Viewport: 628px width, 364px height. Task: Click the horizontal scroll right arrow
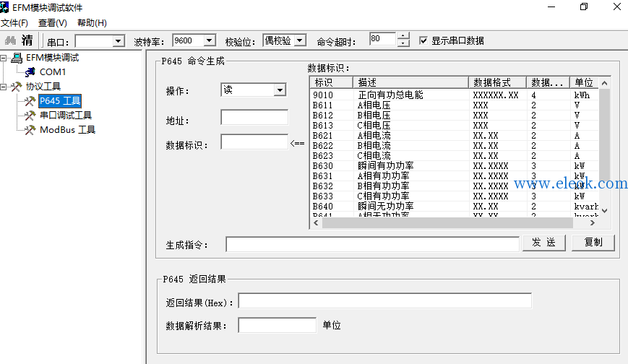coord(593,223)
